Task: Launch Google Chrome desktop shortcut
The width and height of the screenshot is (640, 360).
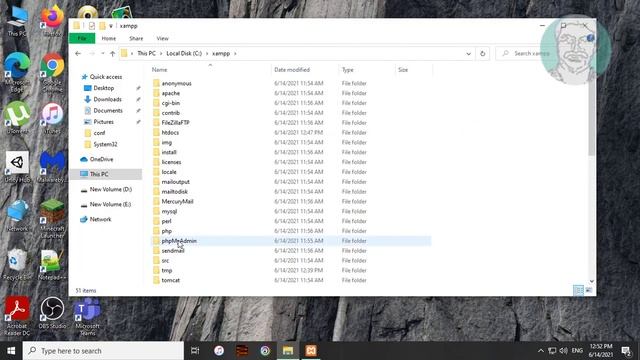Action: 52,72
